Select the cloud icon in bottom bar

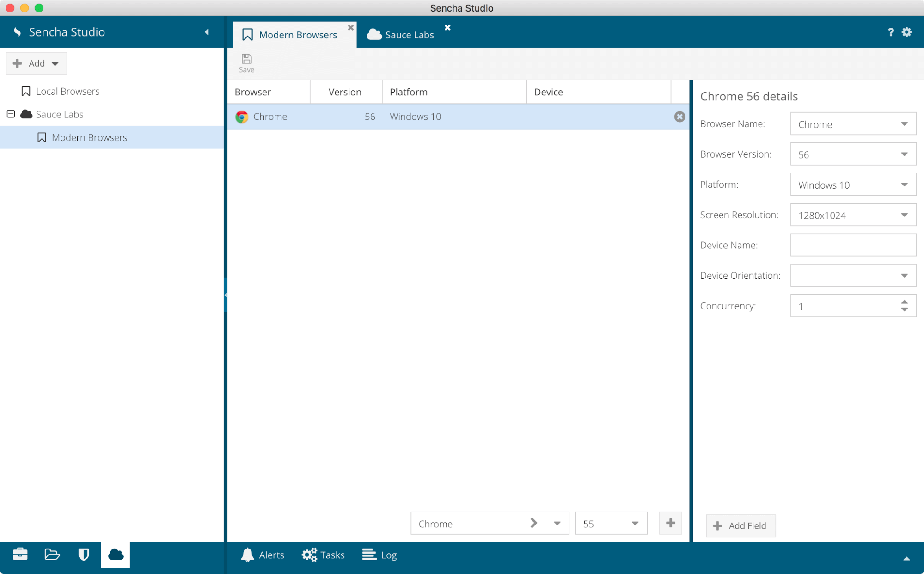116,554
